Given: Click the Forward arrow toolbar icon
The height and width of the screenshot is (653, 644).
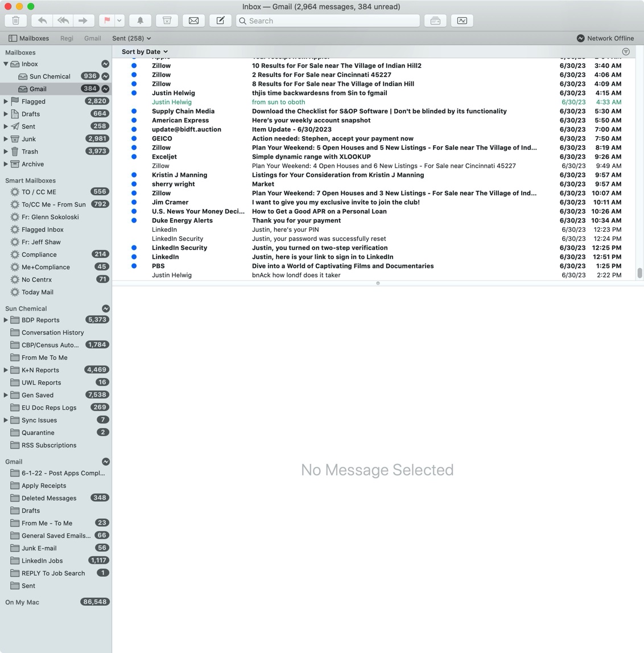Looking at the screenshot, I should point(83,20).
